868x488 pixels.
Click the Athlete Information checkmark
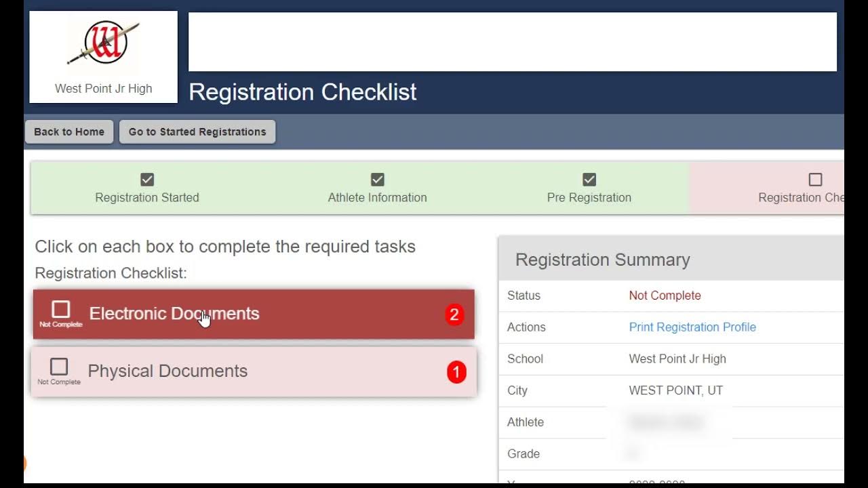coord(378,180)
